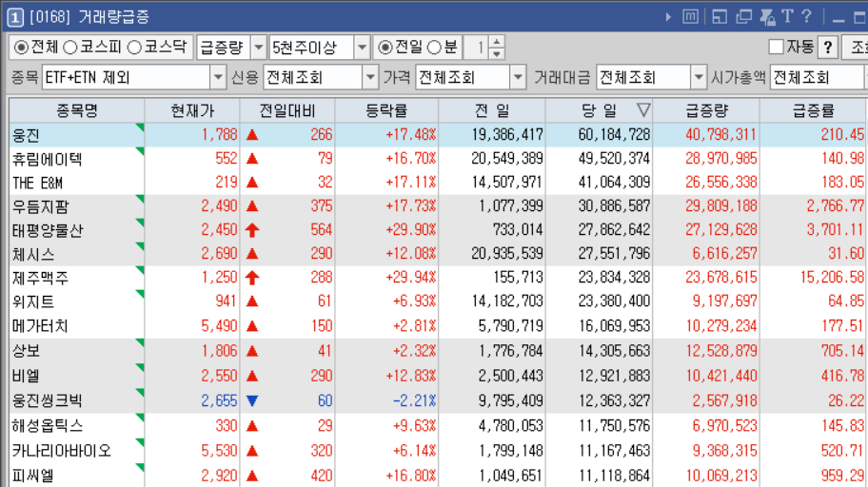The image size is (868, 487).
Task: Select the 비엘 stock name
Action: point(26,376)
